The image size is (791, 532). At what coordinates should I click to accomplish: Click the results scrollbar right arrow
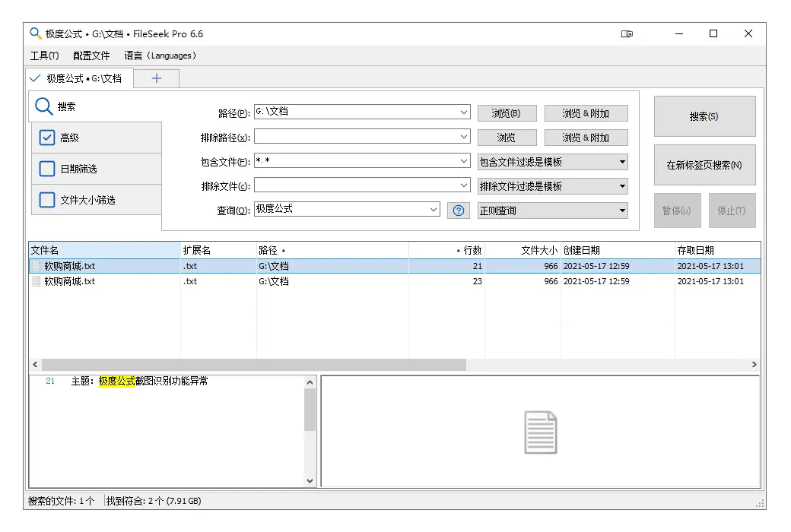pyautogui.click(x=754, y=364)
